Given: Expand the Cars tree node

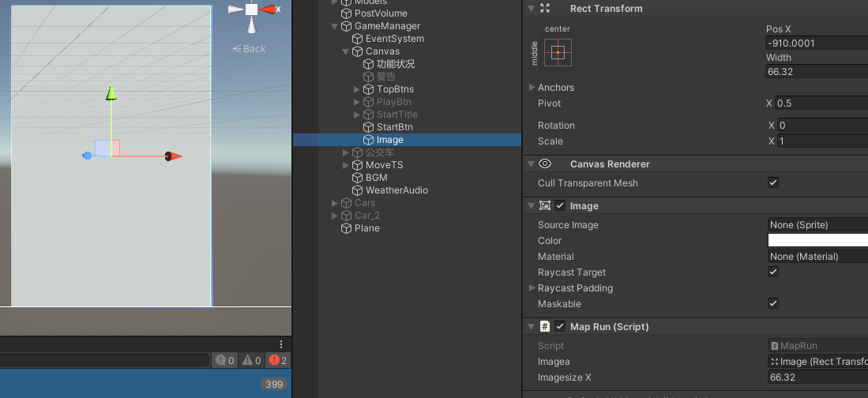Looking at the screenshot, I should (x=334, y=203).
